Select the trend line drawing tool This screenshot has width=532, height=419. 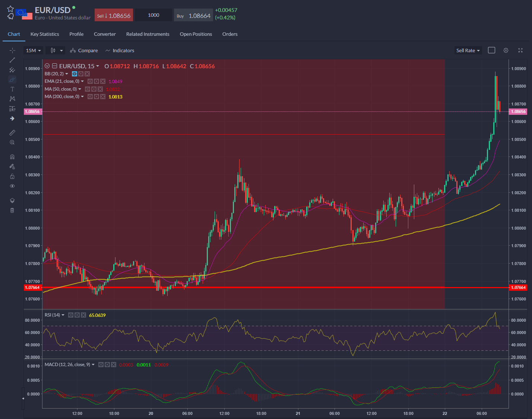(x=12, y=60)
